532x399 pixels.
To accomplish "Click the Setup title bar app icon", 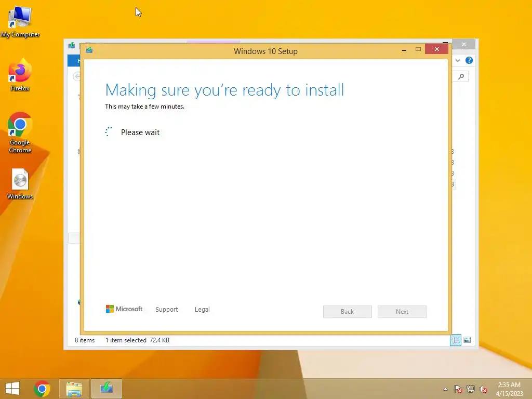I will pyautogui.click(x=89, y=50).
